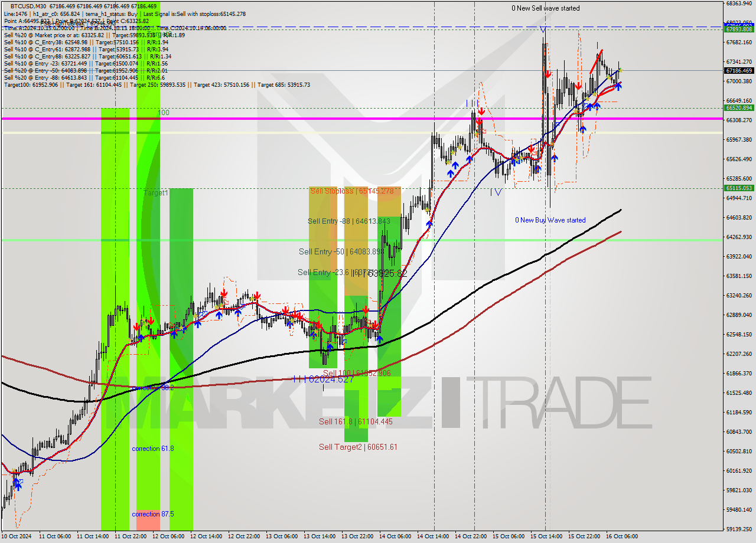Click the current price tag 67186.469
The height and width of the screenshot is (543, 756).
[x=738, y=70]
